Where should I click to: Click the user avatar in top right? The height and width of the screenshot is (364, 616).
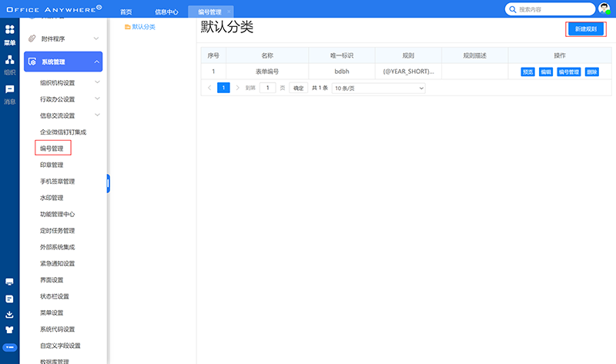[604, 8]
